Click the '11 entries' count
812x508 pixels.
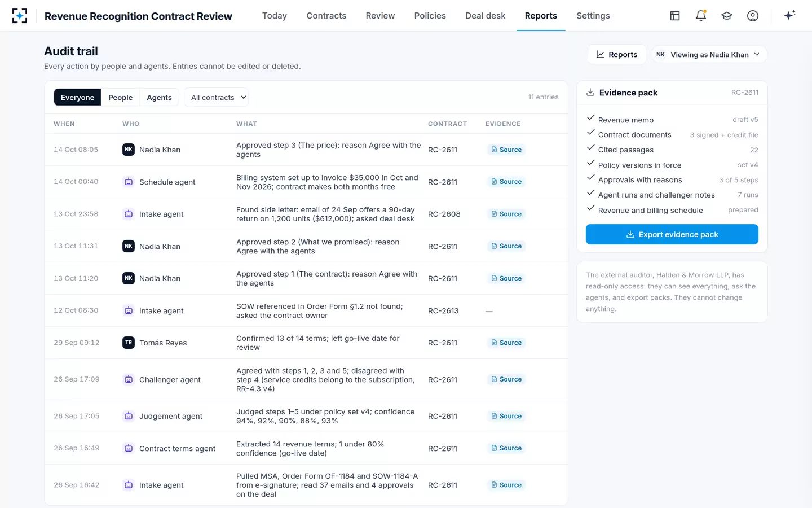[544, 97]
